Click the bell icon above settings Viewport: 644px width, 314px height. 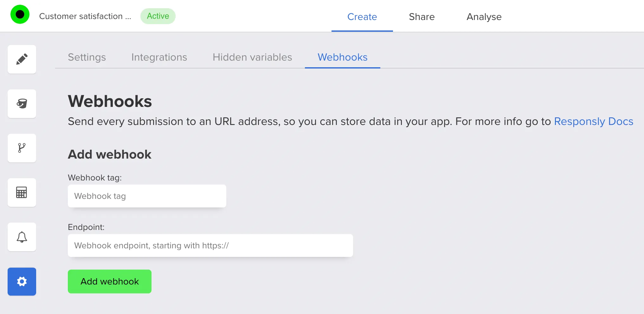click(x=22, y=237)
